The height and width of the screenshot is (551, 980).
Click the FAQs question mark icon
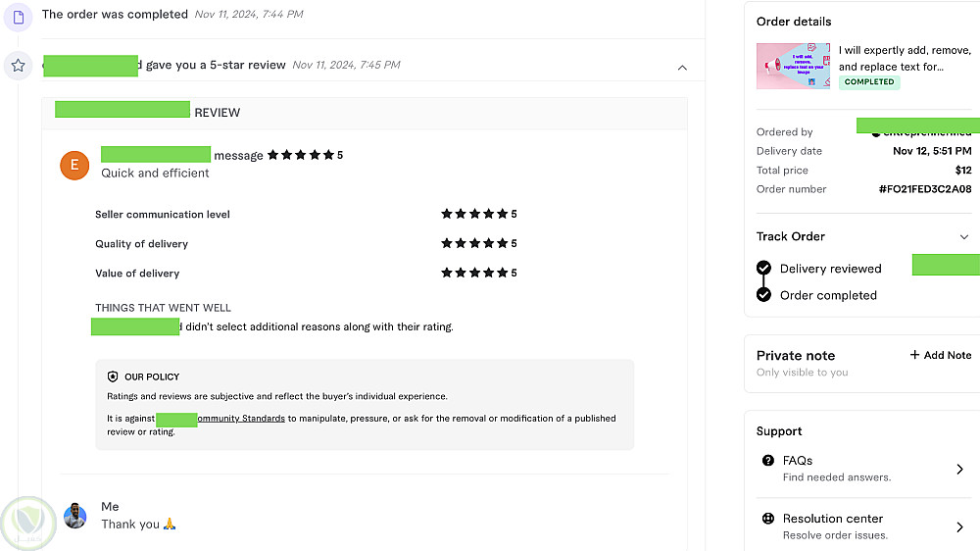pos(767,461)
